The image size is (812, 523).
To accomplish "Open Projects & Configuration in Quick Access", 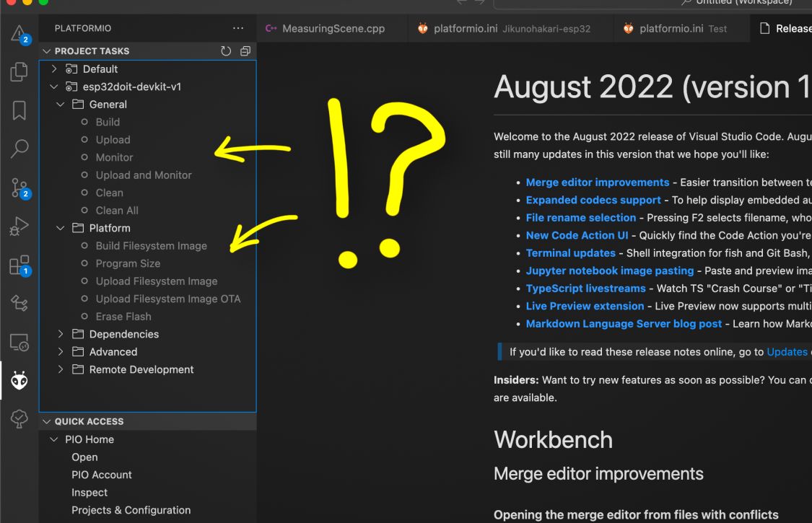I will click(x=131, y=510).
